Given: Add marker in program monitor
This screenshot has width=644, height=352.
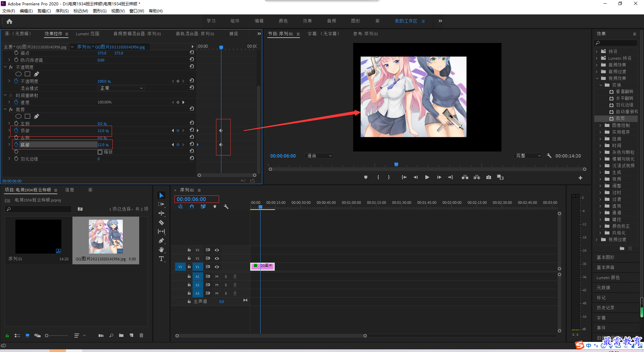Looking at the screenshot, I should (366, 177).
